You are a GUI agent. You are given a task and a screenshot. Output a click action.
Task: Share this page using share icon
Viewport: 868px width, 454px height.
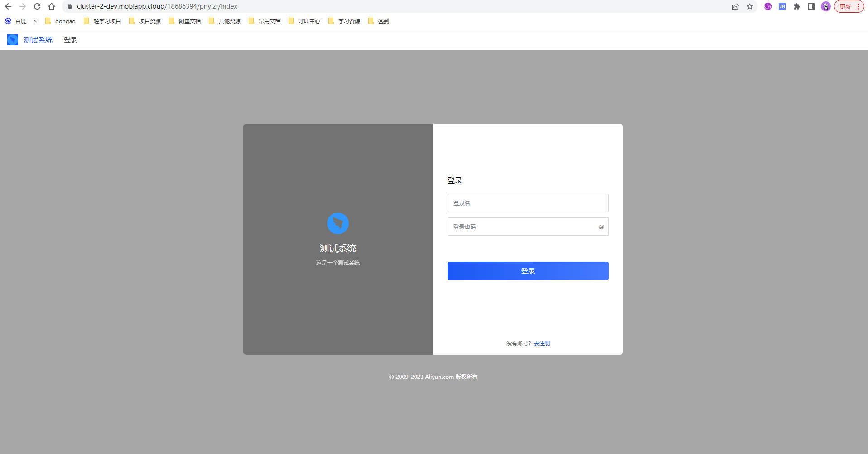[x=735, y=6]
